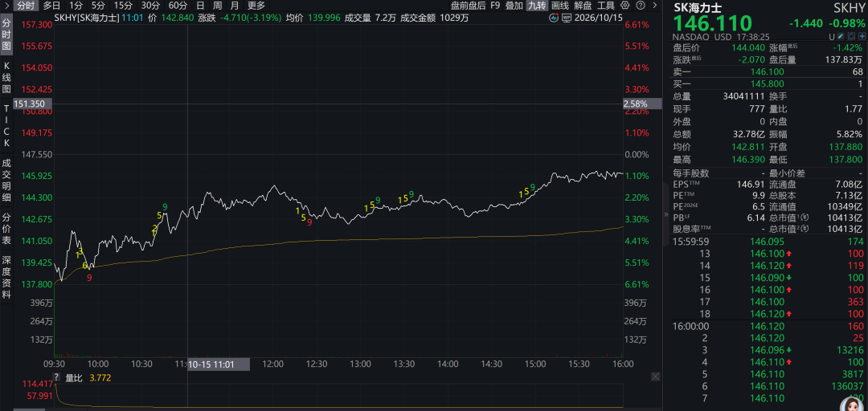
Task: Open 分价表 in left sidebar
Action: point(6,227)
